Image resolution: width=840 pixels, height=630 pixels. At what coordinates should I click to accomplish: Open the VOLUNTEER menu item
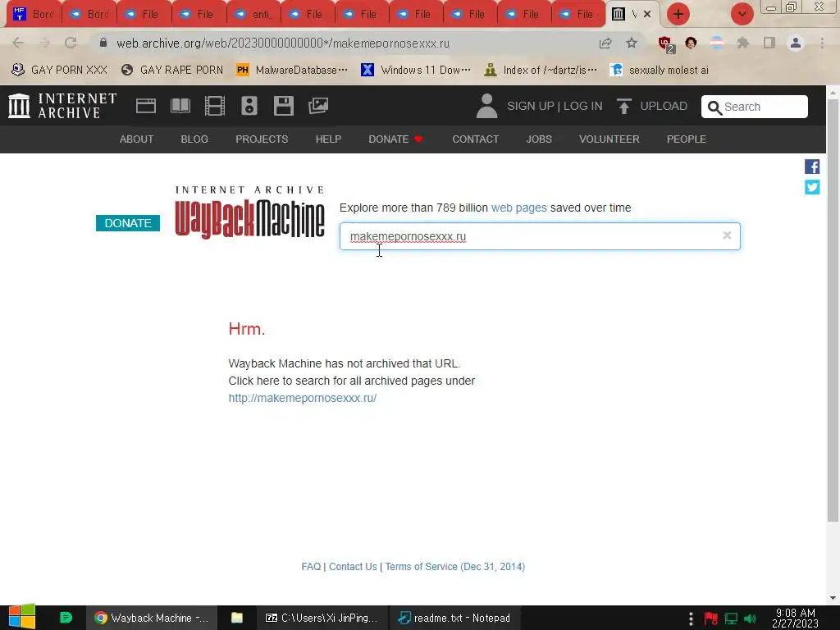point(609,139)
